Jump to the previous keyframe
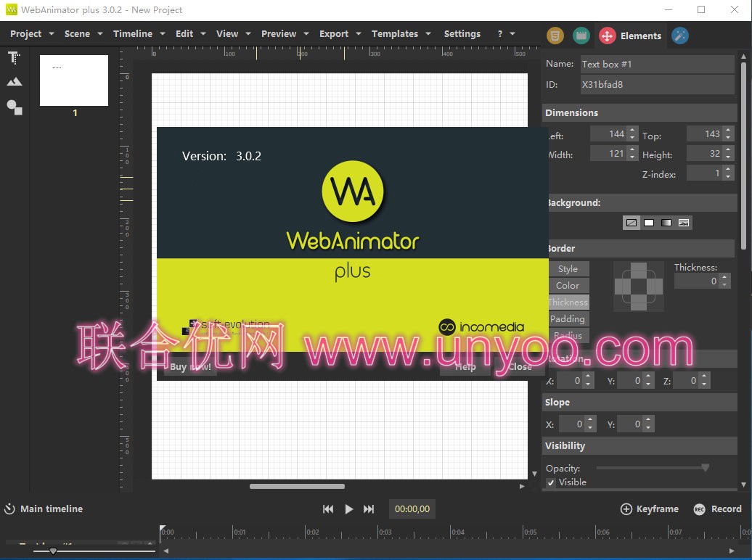 [328, 509]
